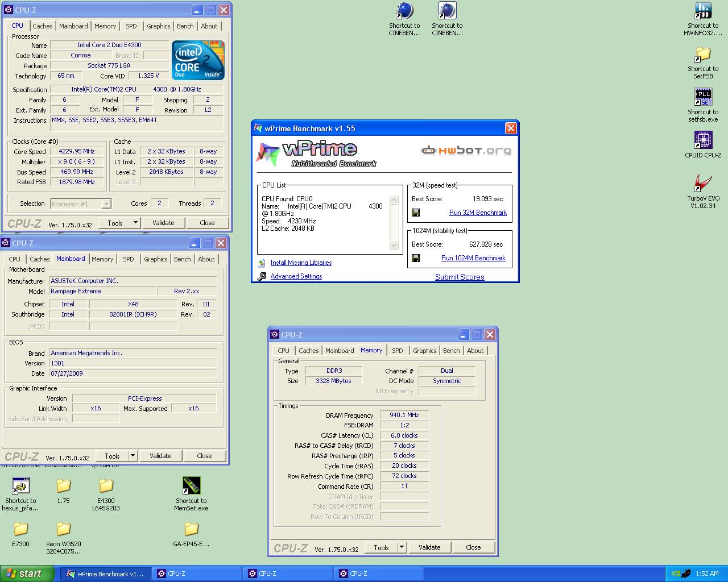Click the save icon under 1024M stability test
728x582 pixels.
pyautogui.click(x=416, y=258)
